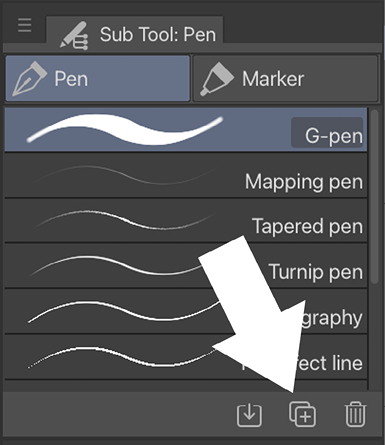Click the duplicate sub tool icon
The image size is (385, 445).
coord(302,414)
